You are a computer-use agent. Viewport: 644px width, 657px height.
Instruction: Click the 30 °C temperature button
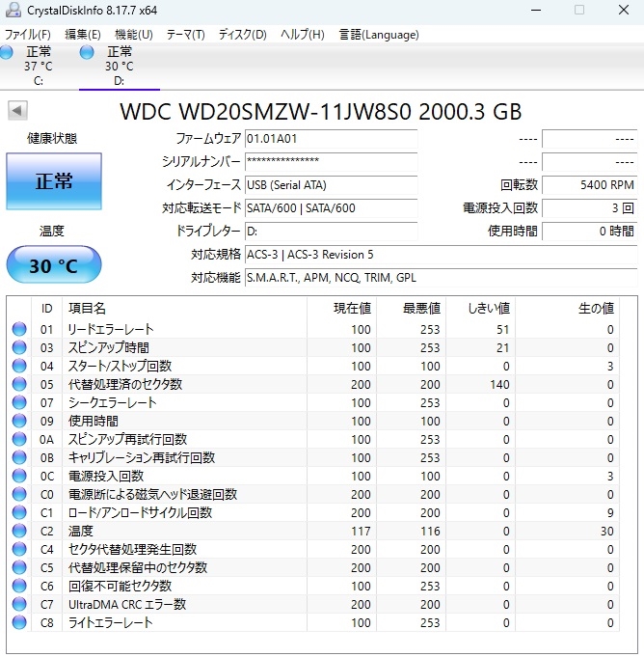[x=54, y=265]
